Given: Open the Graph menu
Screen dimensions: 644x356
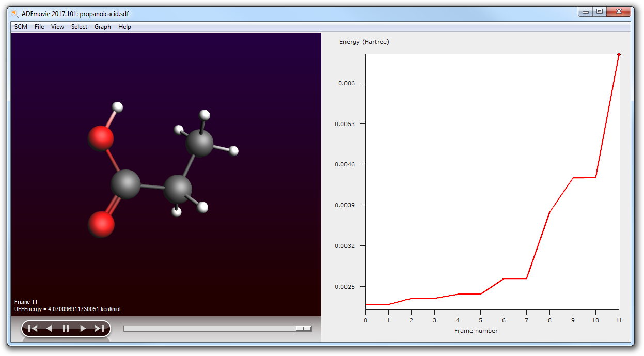Looking at the screenshot, I should click(103, 27).
